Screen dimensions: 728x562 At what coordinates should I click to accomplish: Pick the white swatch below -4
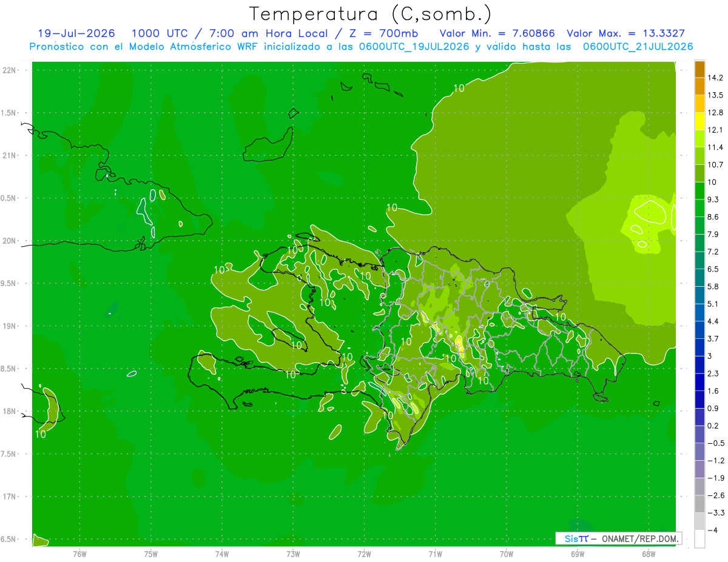pos(699,538)
